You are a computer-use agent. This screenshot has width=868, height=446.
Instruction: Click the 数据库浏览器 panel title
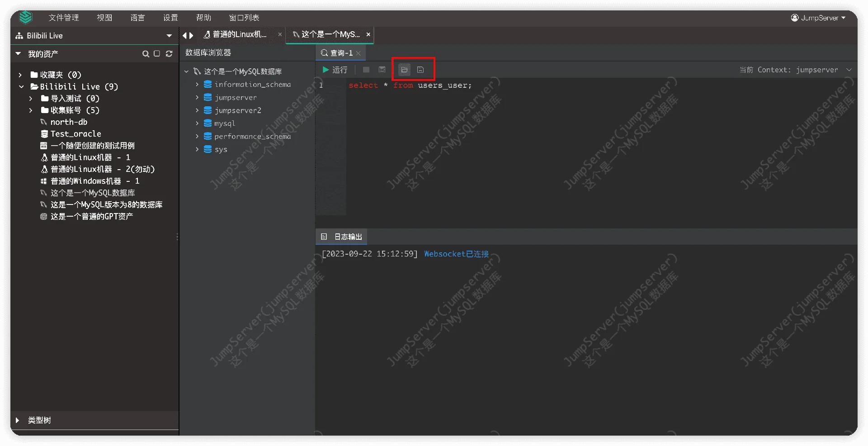coord(208,53)
